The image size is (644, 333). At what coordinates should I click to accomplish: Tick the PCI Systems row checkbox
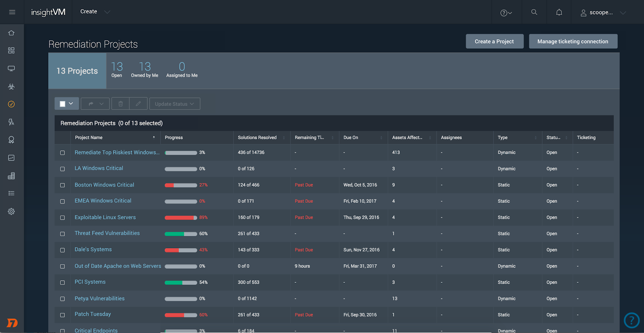point(62,283)
